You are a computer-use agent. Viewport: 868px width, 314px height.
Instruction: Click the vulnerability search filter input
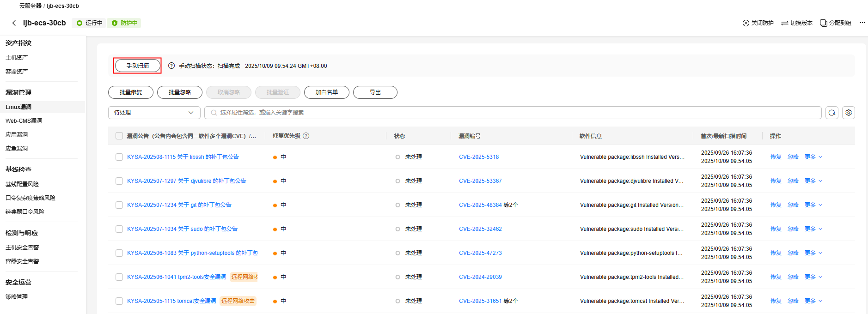click(513, 113)
